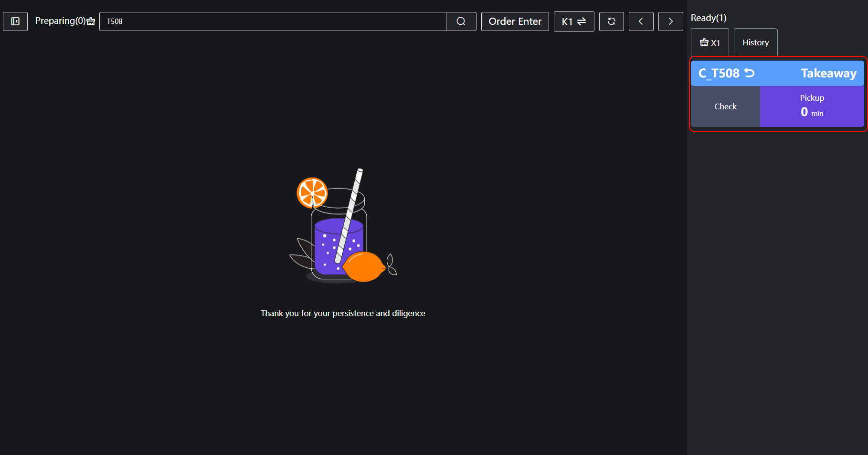Screen dimensions: 868x455
Task: Go to previous page arrow
Action: [x=641, y=21]
